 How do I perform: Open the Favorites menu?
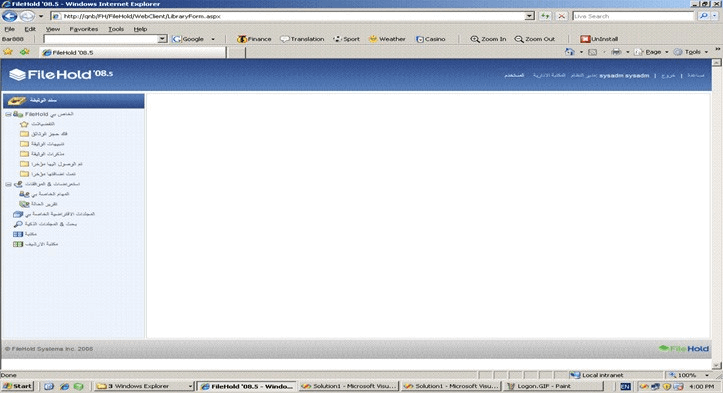tap(83, 29)
